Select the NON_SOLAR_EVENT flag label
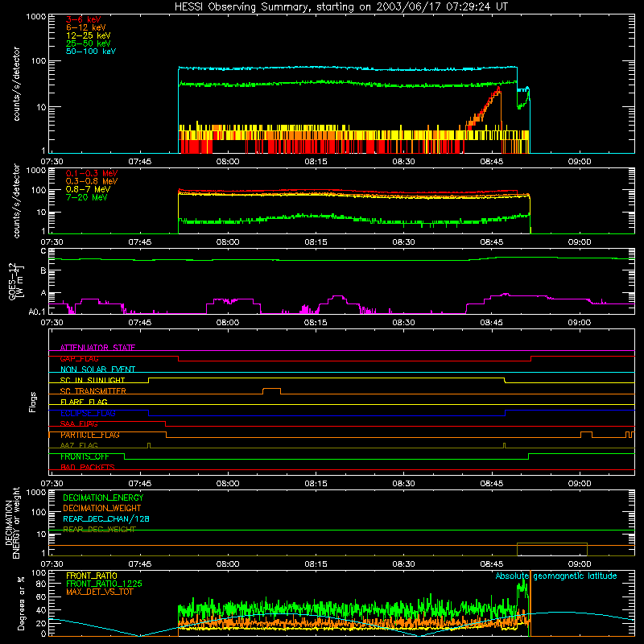Screen dimensions: 644x644 tap(97, 369)
